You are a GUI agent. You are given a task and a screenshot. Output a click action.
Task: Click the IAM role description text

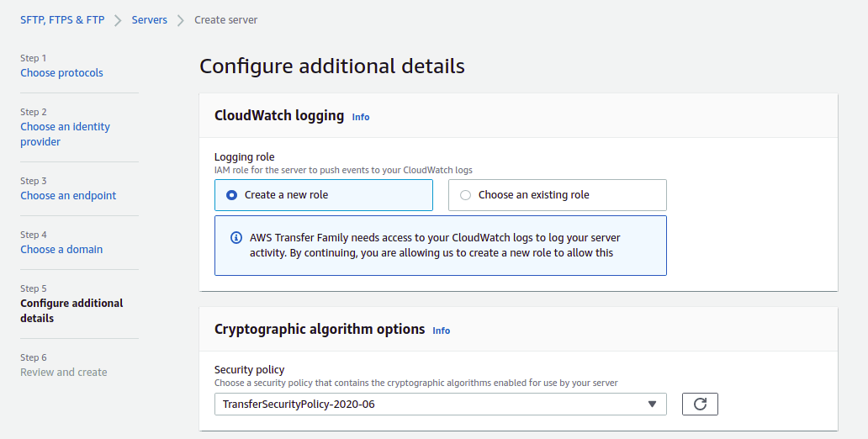click(343, 170)
